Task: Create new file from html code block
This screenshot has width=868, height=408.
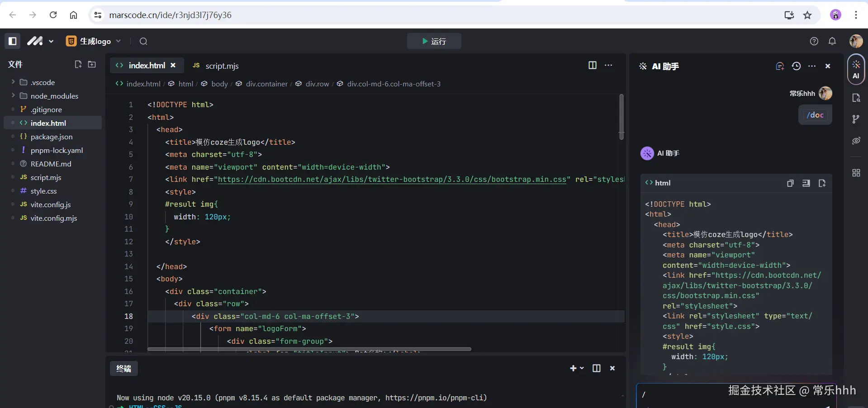Action: coord(822,183)
